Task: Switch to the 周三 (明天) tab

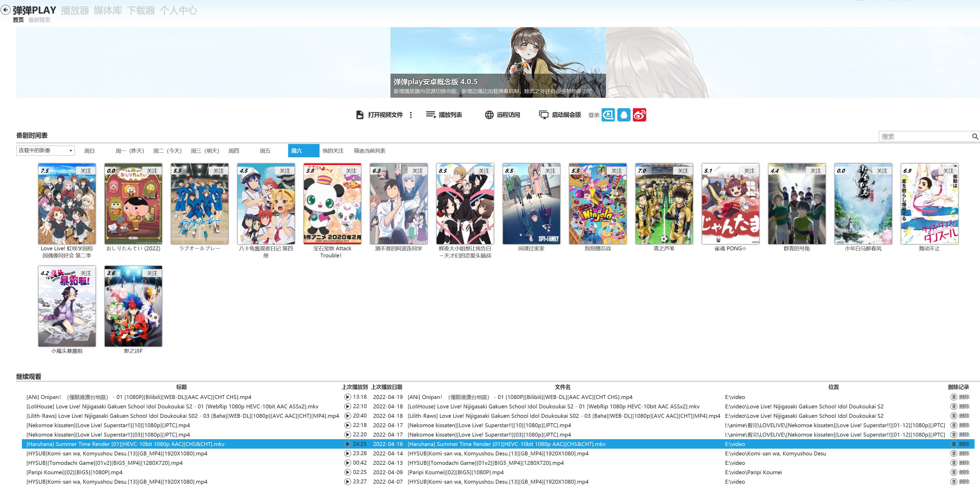Action: point(205,151)
